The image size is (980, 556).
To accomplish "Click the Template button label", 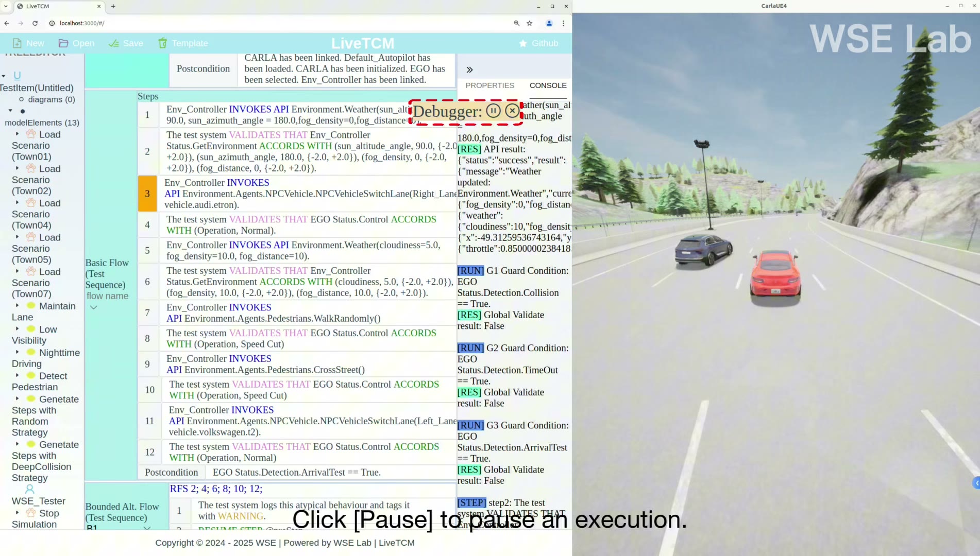I will pos(190,43).
